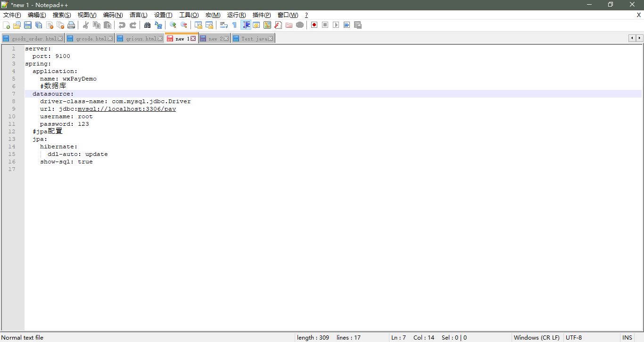The width and height of the screenshot is (644, 342).
Task: Open the ? help menu
Action: pos(306,15)
